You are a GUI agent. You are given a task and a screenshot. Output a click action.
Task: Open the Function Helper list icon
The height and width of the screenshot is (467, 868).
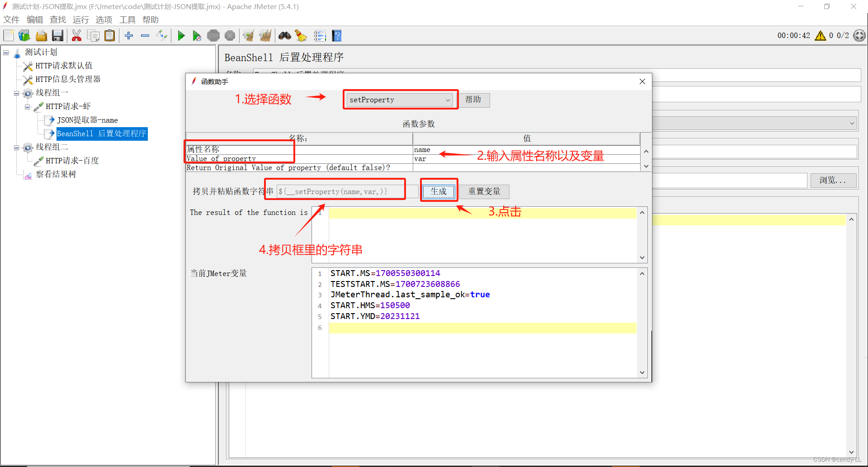[x=320, y=36]
